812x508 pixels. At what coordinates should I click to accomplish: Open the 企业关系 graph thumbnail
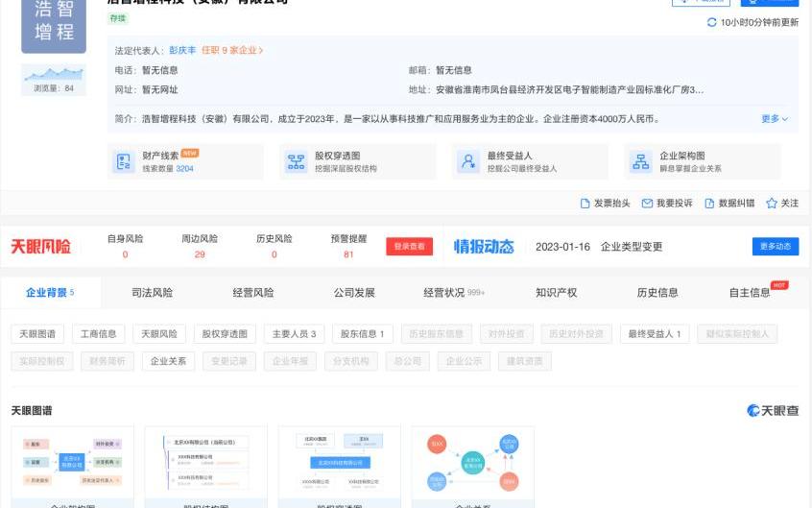click(473, 467)
